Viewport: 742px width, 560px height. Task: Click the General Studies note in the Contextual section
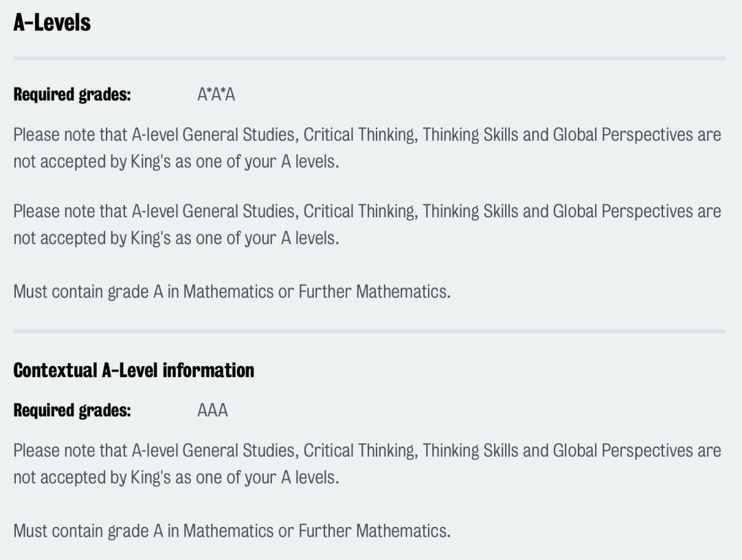click(367, 464)
